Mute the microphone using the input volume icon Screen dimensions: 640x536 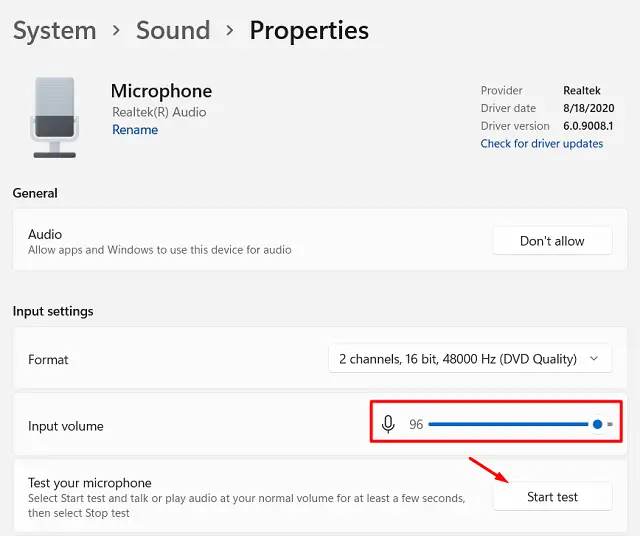click(389, 425)
